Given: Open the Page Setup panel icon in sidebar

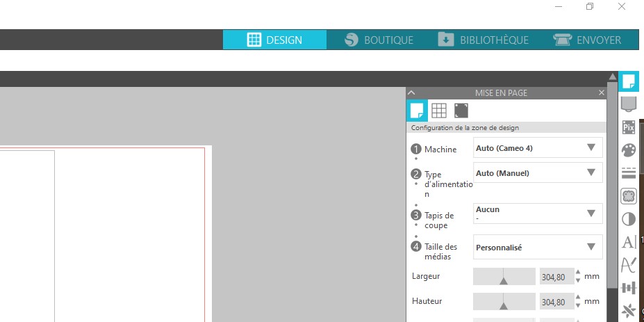Looking at the screenshot, I should tap(629, 81).
